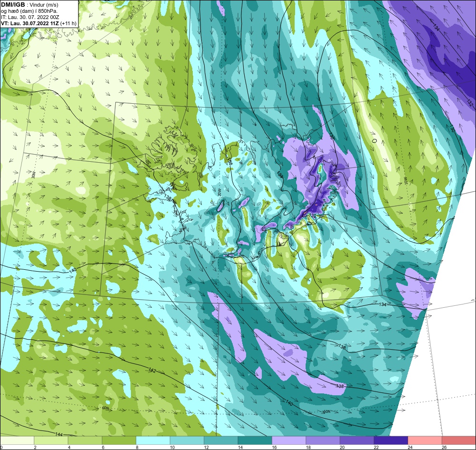Click the 20W longitude label
This screenshot has height=450, width=476.
(x=219, y=192)
